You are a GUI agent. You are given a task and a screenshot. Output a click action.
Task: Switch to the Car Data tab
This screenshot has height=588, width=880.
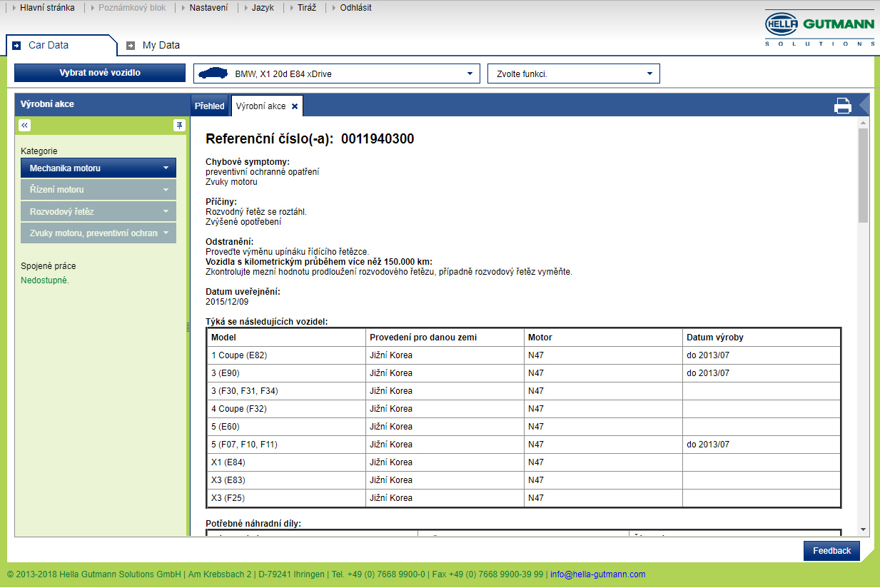(61, 45)
